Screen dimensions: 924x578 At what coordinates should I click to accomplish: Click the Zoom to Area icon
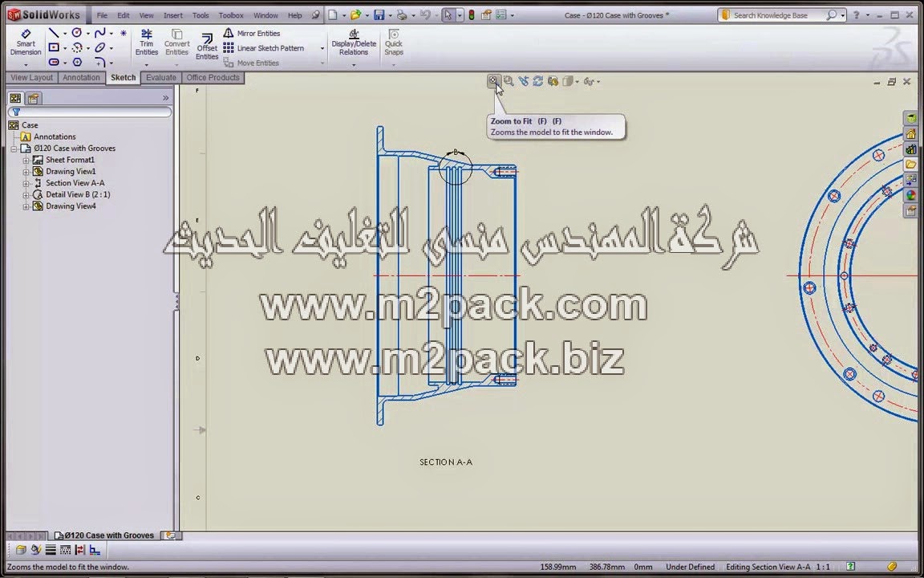point(509,81)
